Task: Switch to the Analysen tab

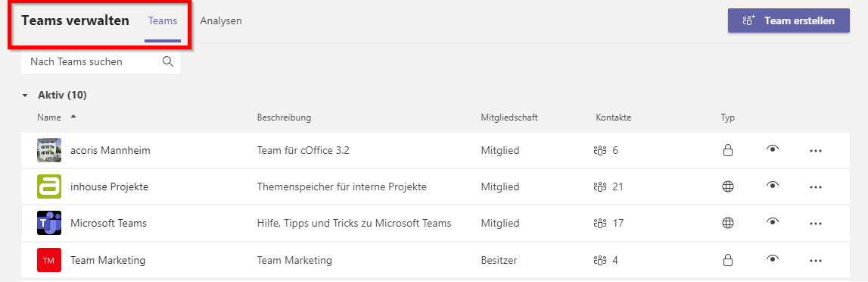Action: 221,21
